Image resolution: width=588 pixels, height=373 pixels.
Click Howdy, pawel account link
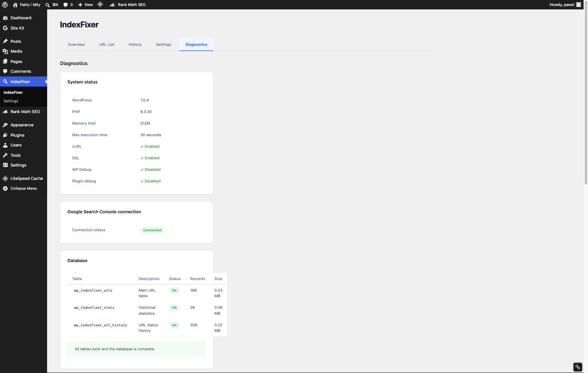point(562,5)
